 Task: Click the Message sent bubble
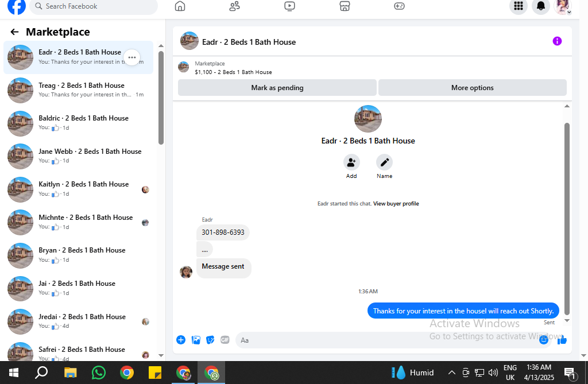(x=223, y=267)
